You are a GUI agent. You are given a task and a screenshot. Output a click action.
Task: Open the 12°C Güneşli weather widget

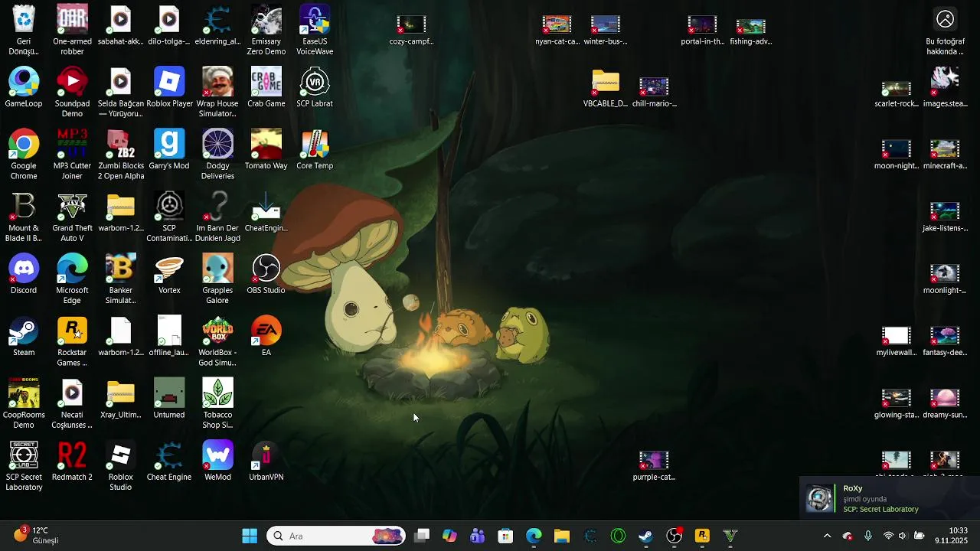[x=35, y=535]
